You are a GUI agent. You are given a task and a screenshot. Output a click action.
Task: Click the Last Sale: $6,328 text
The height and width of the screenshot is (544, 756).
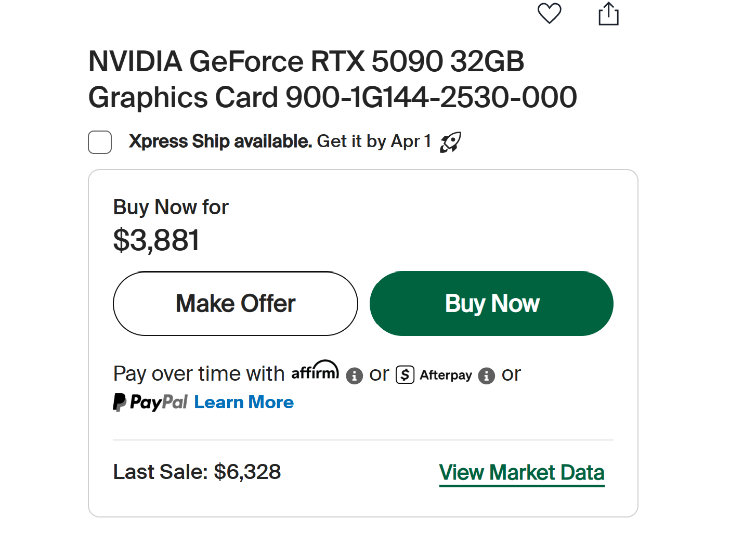pyautogui.click(x=197, y=472)
